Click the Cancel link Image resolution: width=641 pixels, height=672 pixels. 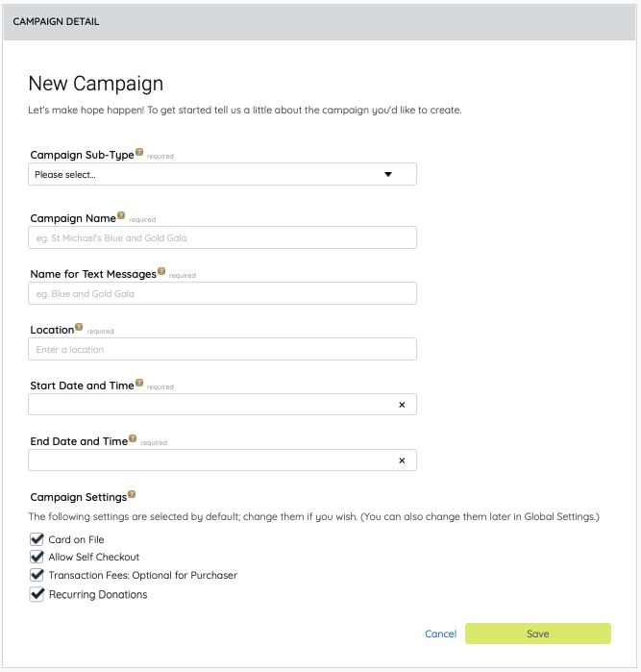440,634
